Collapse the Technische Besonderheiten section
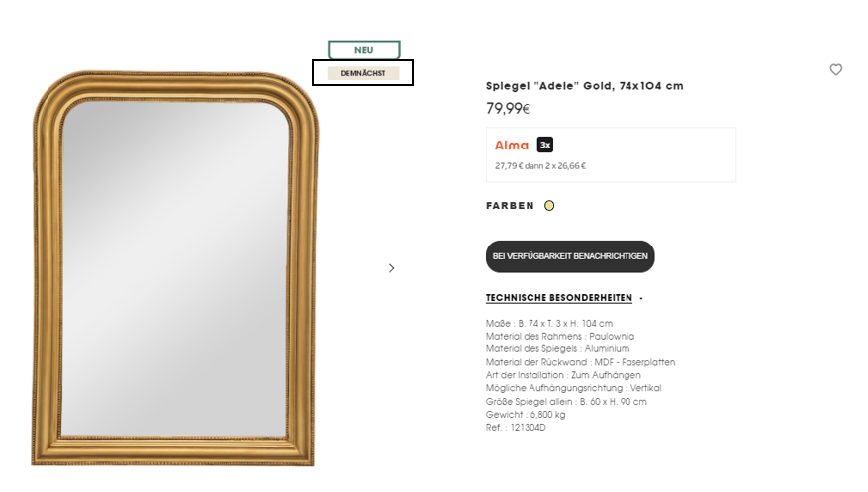 559,298
